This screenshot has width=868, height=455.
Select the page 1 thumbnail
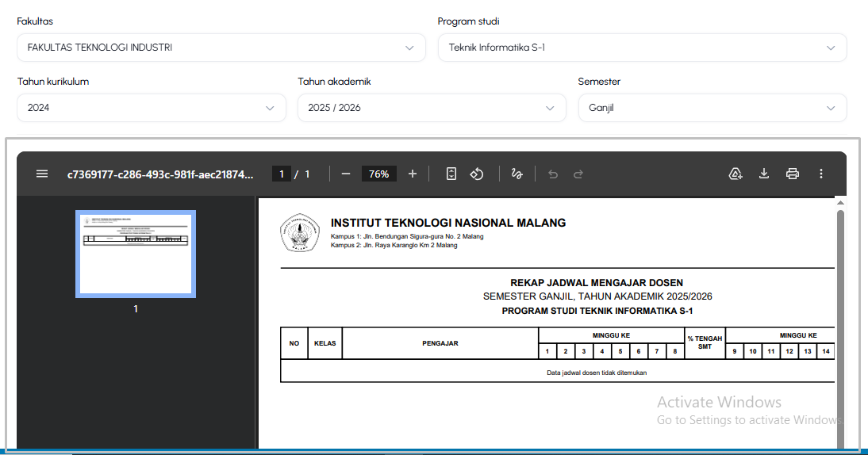pyautogui.click(x=136, y=254)
